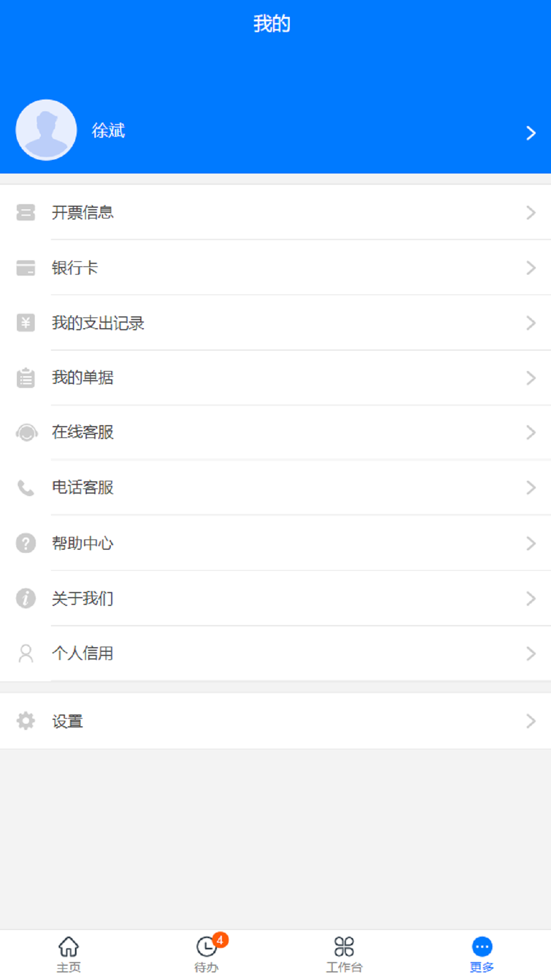Go to the 工作台 workbench tab

pos(344,953)
